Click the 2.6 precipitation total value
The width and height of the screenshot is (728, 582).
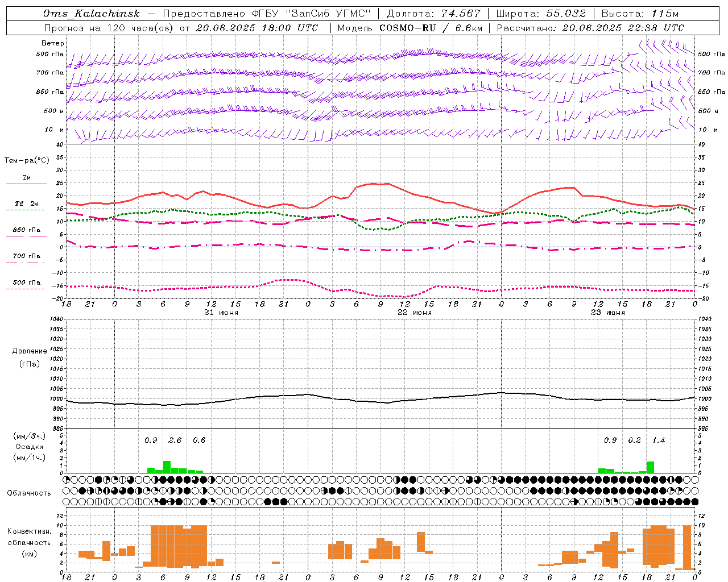click(175, 440)
